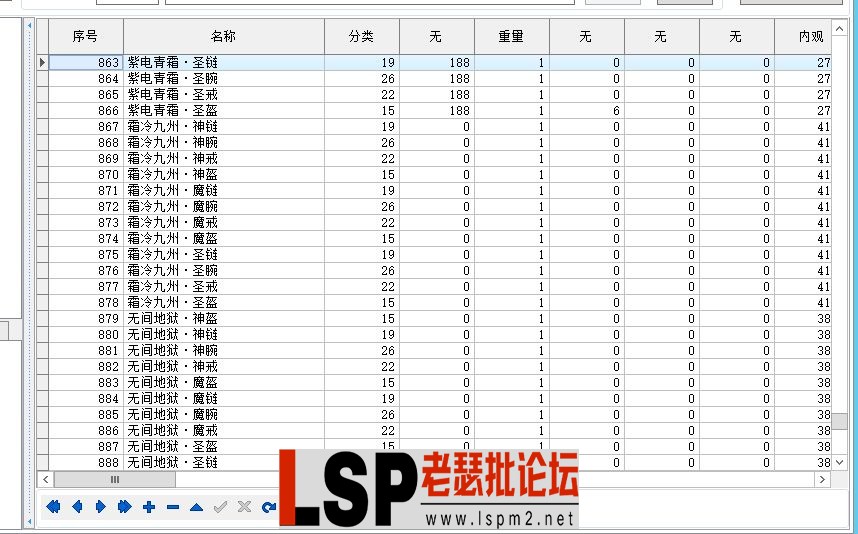Click the horizontal scrollbar right arrow
Image resolution: width=858 pixels, height=534 pixels.
coord(822,480)
